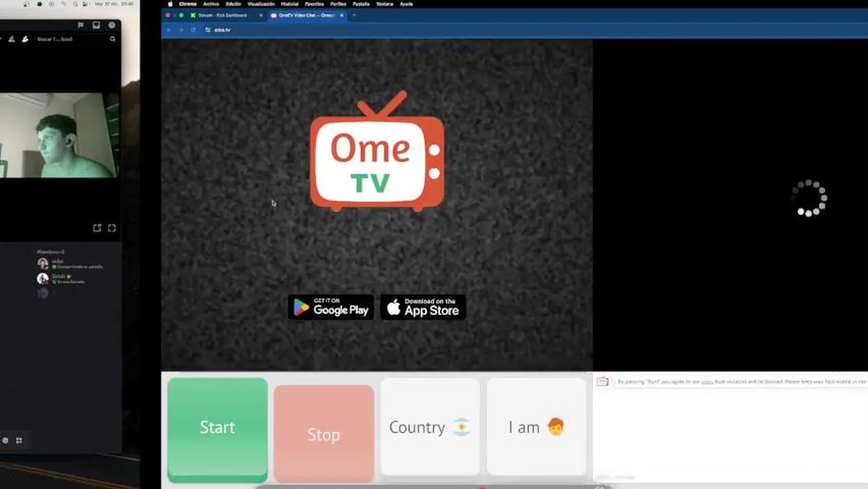Click the grid icon at the left window bottom
Image resolution: width=868 pixels, height=489 pixels.
coord(19,440)
